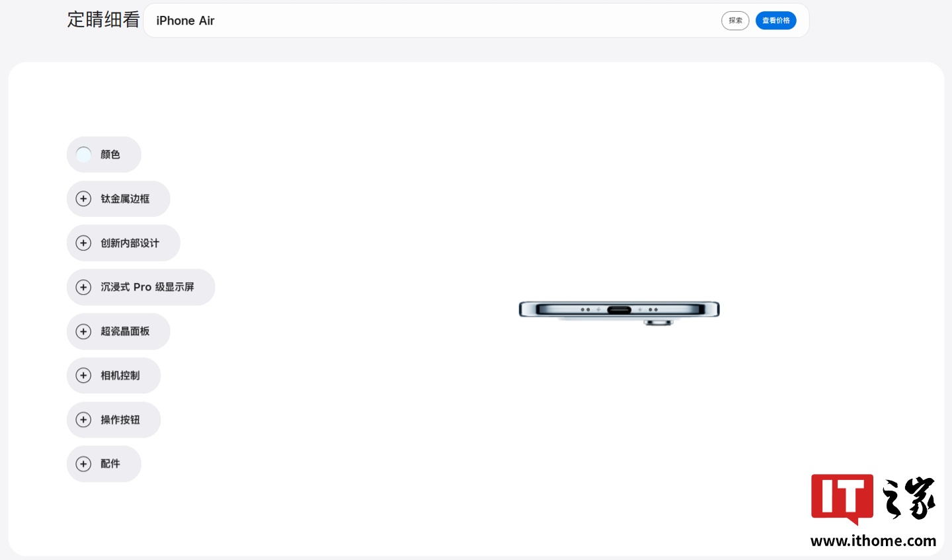Viewport: 952px width, 560px height.
Task: Click the plus icon beside 超瓷晶面板
Action: [x=83, y=331]
